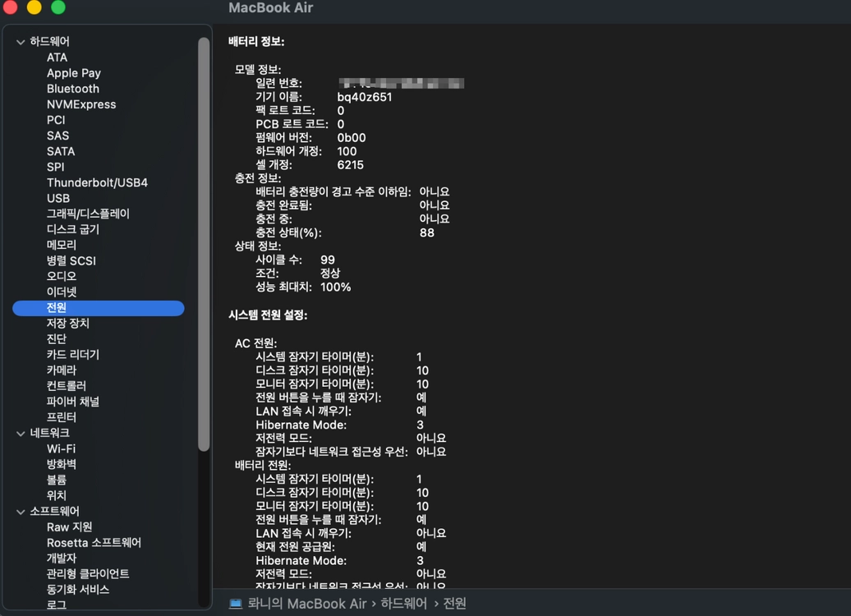Choose PCI from the hardware list
This screenshot has width=851, height=616.
[56, 120]
